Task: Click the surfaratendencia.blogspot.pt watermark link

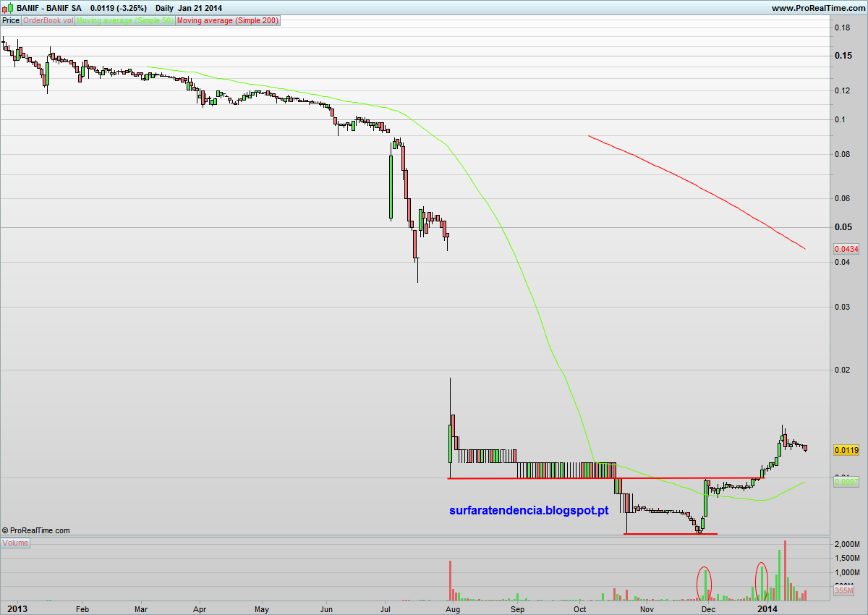Action: pyautogui.click(x=529, y=510)
